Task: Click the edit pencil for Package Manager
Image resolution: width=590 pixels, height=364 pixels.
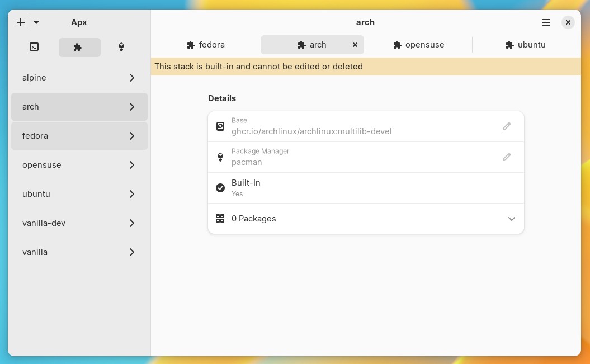Action: pos(507,157)
